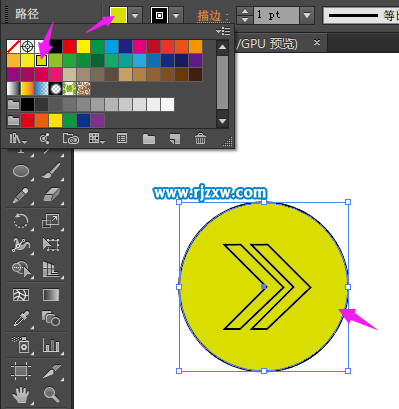Pick the selected yellow-green swatch
The image size is (399, 409).
pos(41,61)
